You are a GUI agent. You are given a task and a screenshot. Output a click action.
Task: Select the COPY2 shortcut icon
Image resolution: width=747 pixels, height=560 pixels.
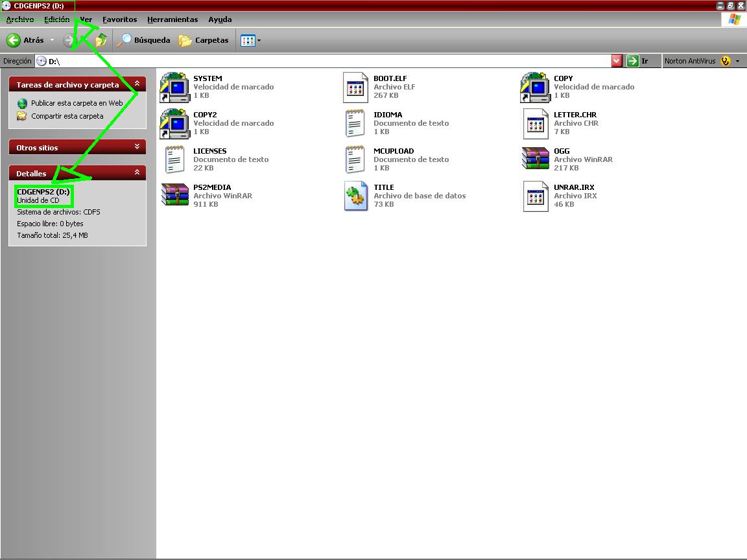click(175, 123)
